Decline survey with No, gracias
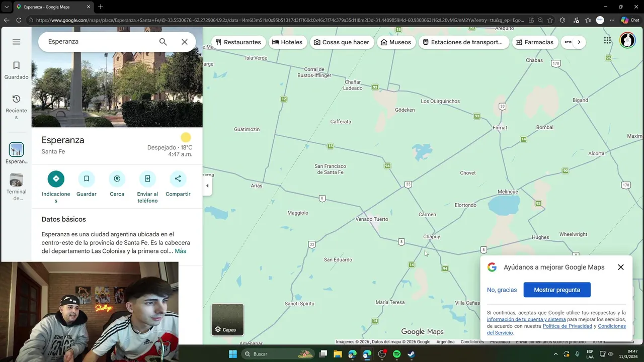 pos(502,290)
